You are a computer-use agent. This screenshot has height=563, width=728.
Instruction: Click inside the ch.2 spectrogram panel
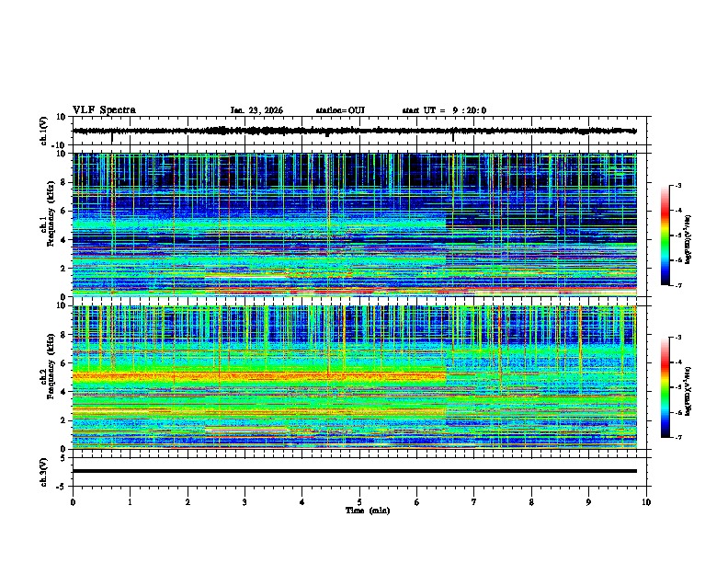pyautogui.click(x=355, y=377)
